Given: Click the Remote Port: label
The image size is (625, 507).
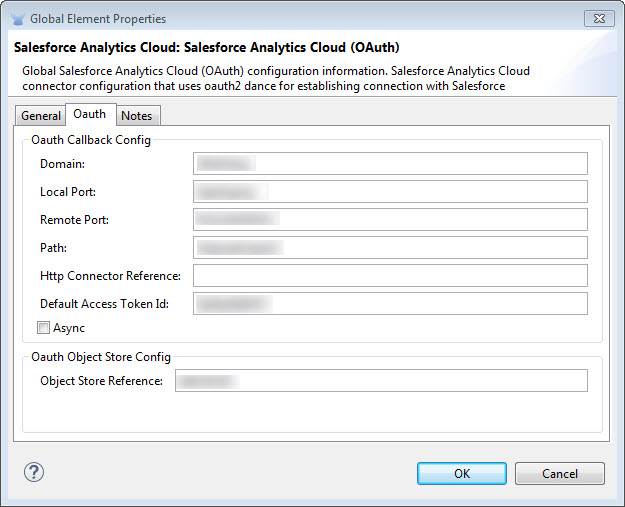Looking at the screenshot, I should click(x=75, y=220).
